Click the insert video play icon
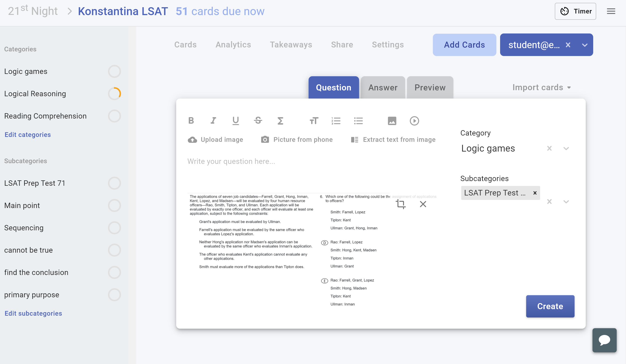Viewport: 626px width, 364px height. coord(414,121)
